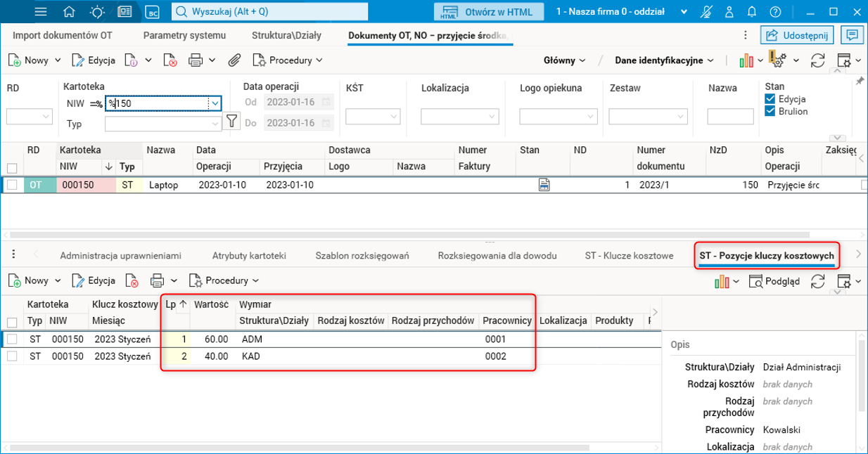Uncheck the Brulion checkbox under Stan
Screen dimensions: 868x454
coord(770,111)
